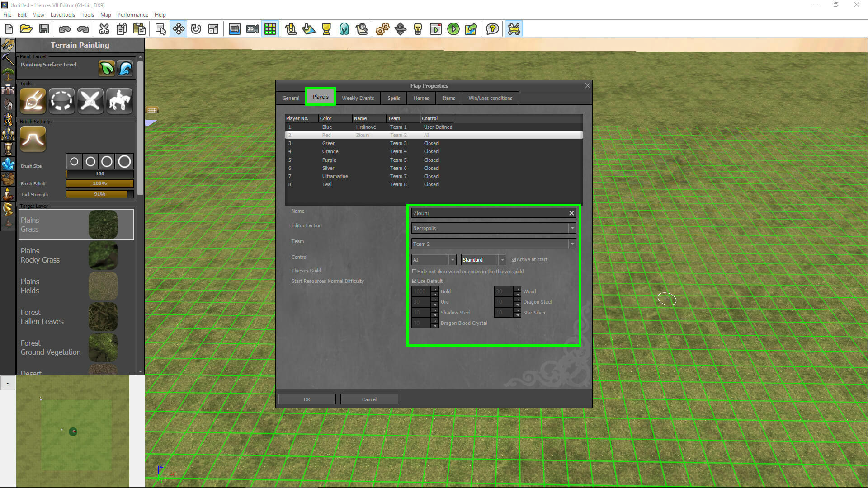Open the crystal resources sidebar category
868x488 pixels.
[8, 164]
